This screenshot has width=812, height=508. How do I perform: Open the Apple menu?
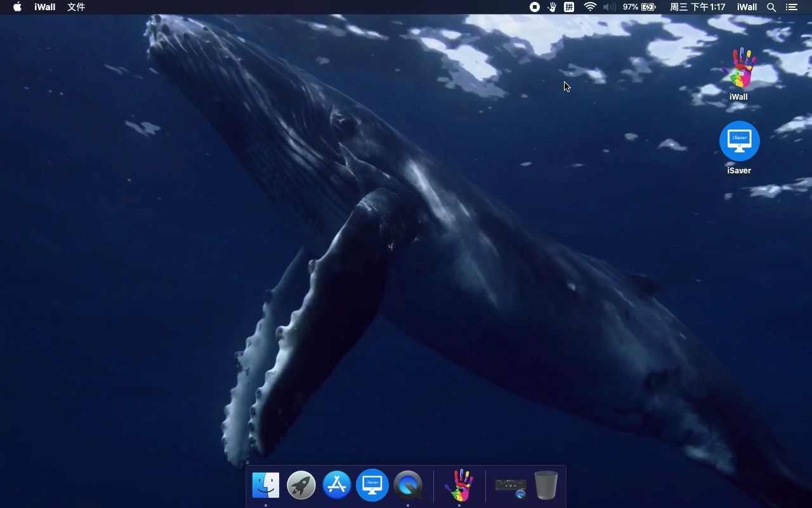pyautogui.click(x=17, y=7)
